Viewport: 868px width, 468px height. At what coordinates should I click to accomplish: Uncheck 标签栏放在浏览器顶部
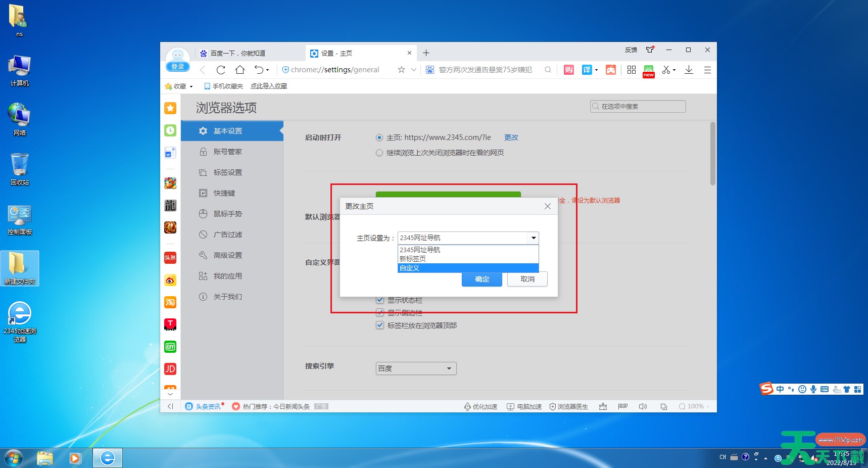point(380,325)
